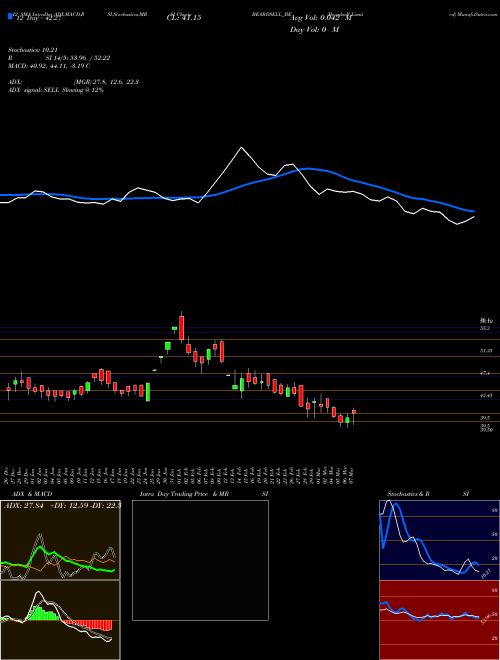Screen dimensions: 500x660
Task: Open the MACD histogram mini chart
Action: pyautogui.click(x=60, y=620)
